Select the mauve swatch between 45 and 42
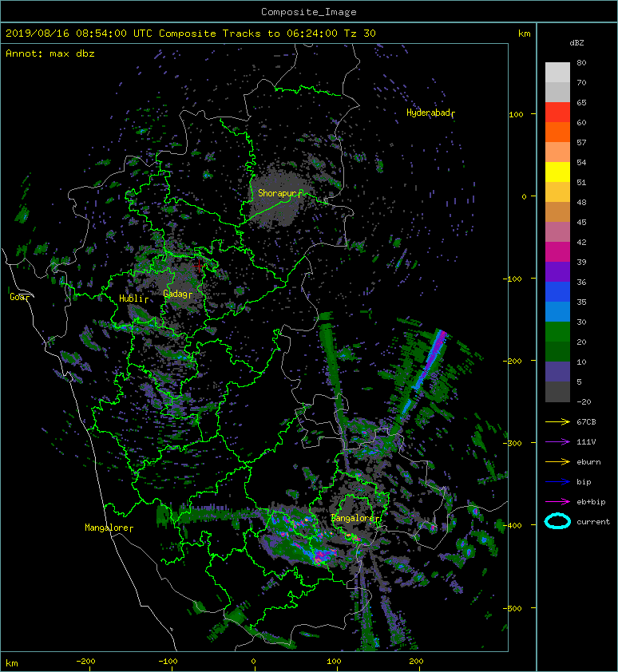The width and height of the screenshot is (618, 672). click(x=557, y=232)
